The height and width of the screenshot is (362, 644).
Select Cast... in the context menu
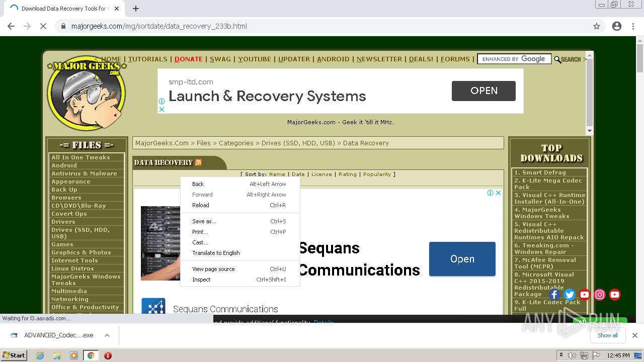click(240, 242)
